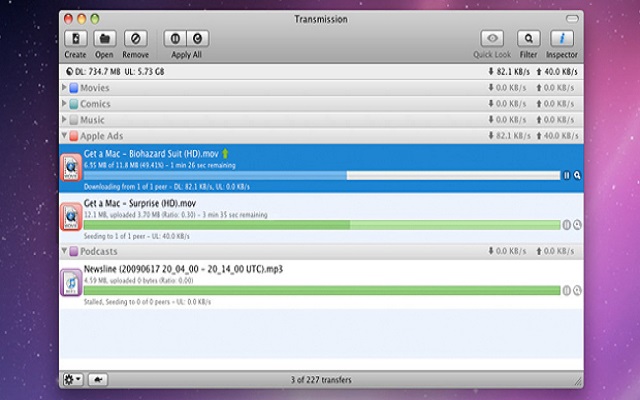Click the Surprise (HD).mov progress bar

(320, 225)
